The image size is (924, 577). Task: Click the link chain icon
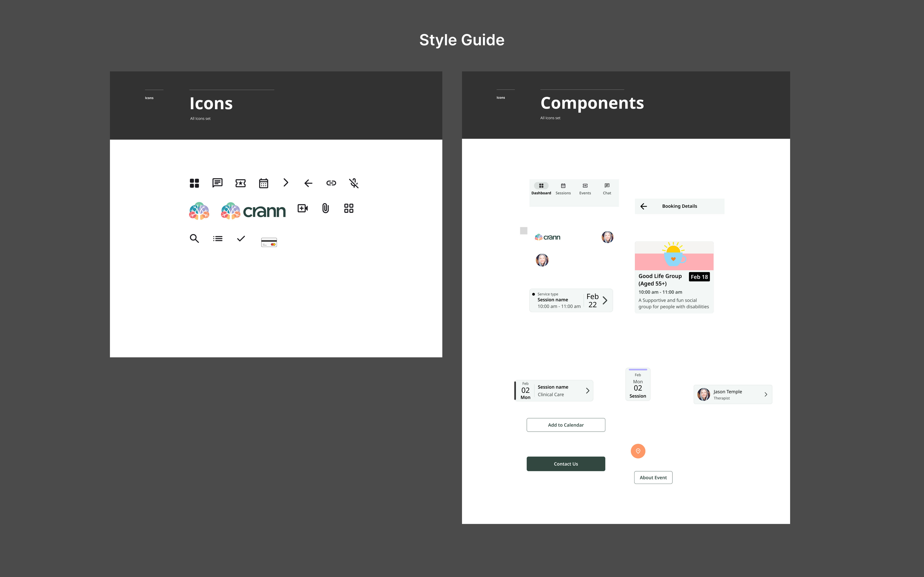pos(331,183)
